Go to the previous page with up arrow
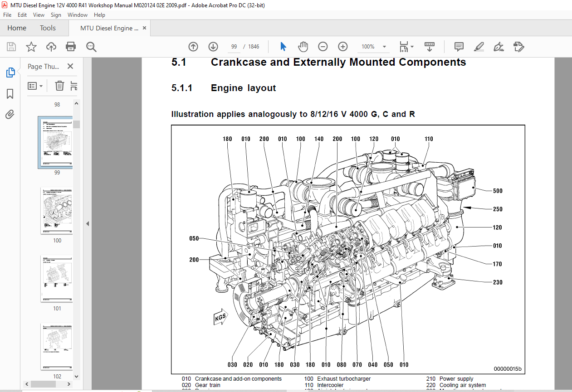This screenshot has width=572, height=392. (193, 47)
